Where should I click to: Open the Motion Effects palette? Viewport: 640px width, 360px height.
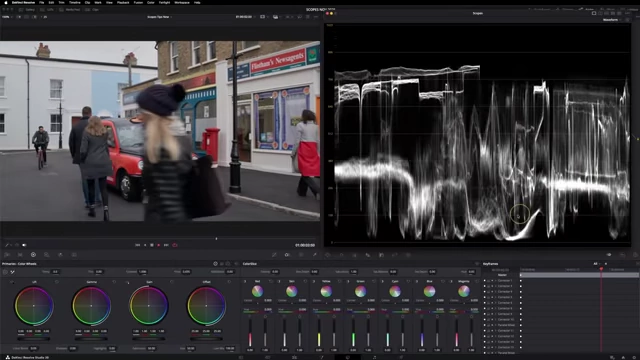(74, 255)
